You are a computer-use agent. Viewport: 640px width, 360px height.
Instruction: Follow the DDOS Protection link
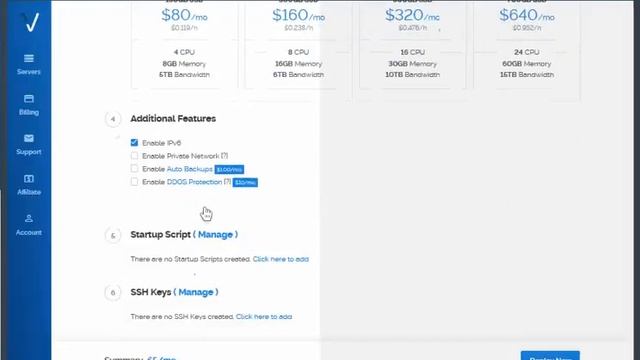point(194,182)
